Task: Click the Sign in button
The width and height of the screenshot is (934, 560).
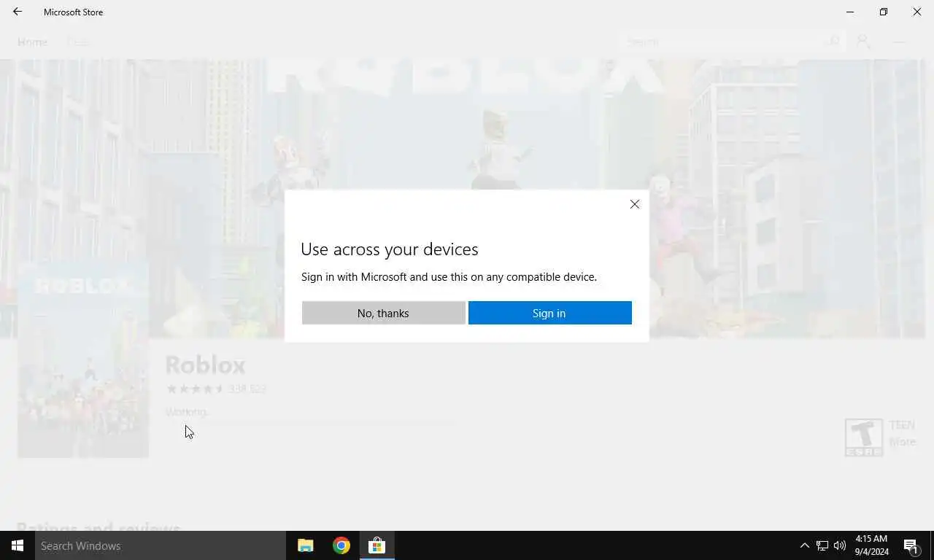Action: [549, 313]
